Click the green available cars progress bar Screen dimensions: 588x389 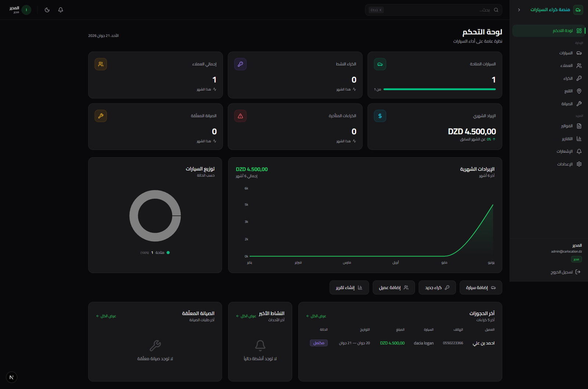click(x=440, y=89)
